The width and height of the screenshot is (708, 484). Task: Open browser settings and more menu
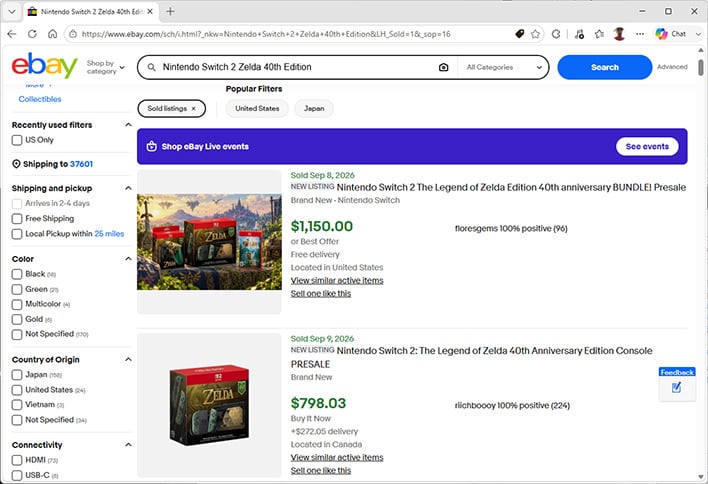tap(640, 34)
